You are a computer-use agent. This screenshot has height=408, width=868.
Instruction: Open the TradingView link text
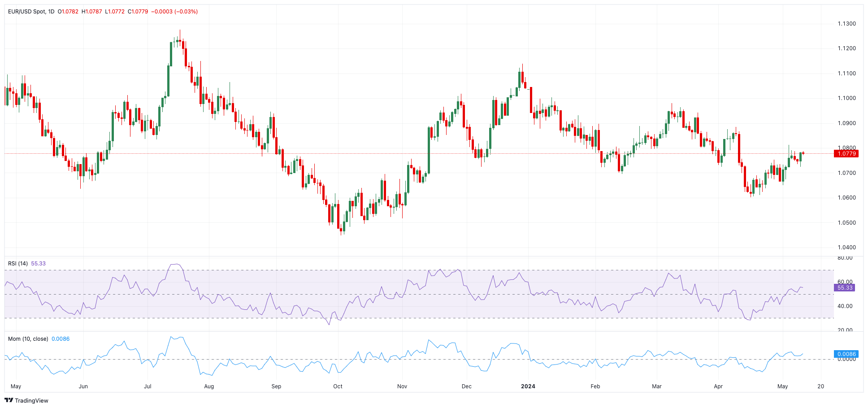pos(31,400)
